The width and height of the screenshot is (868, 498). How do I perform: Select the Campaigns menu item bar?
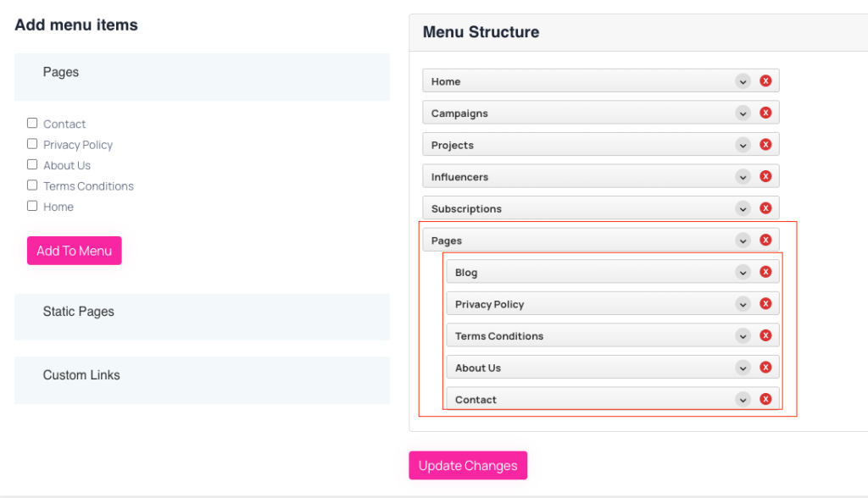click(x=601, y=113)
